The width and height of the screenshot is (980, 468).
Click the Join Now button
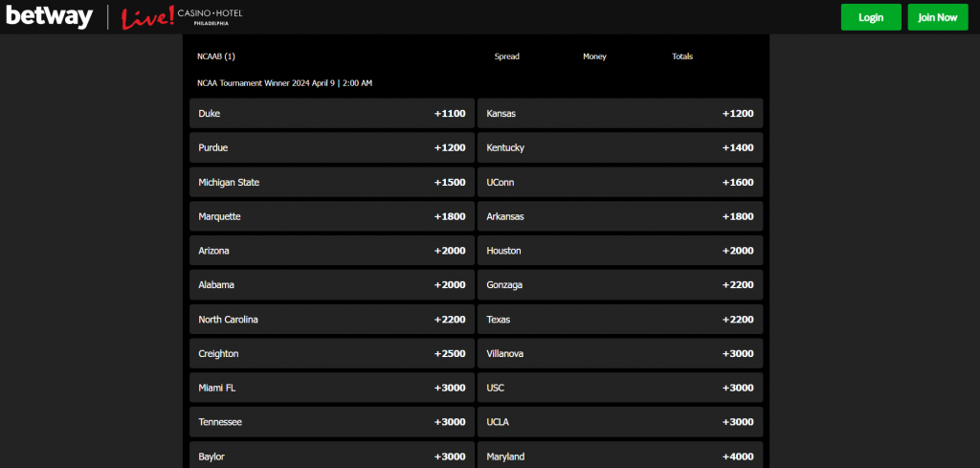pyautogui.click(x=938, y=17)
